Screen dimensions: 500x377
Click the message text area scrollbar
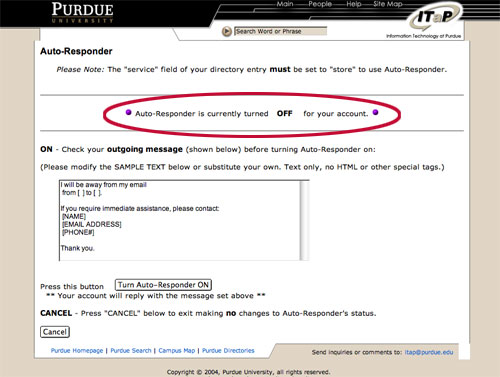point(304,220)
